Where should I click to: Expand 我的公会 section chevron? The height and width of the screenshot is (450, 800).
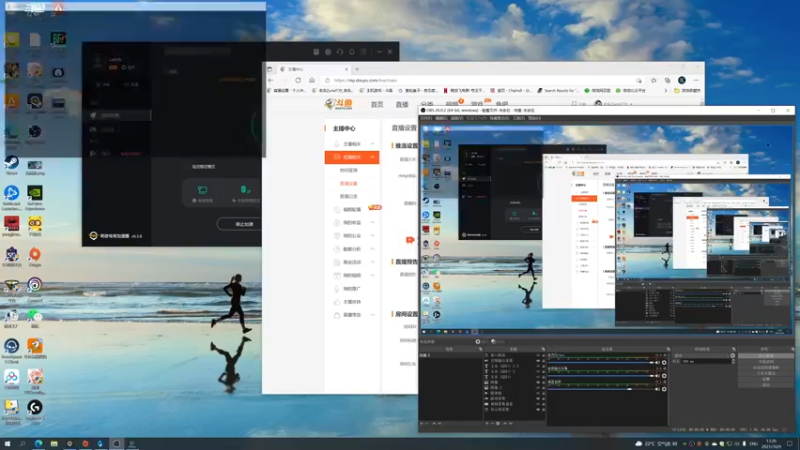point(372,236)
